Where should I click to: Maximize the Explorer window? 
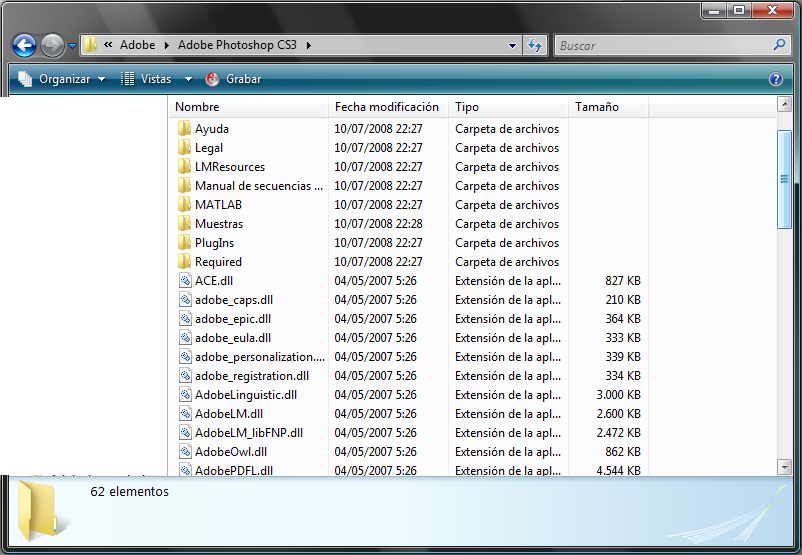tap(738, 10)
